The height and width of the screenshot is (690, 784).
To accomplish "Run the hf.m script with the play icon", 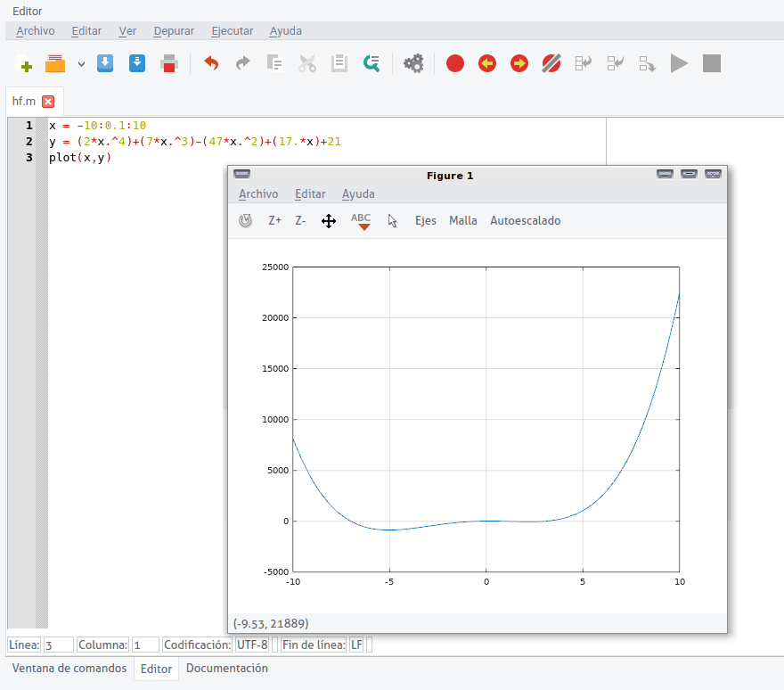I will pyautogui.click(x=679, y=63).
